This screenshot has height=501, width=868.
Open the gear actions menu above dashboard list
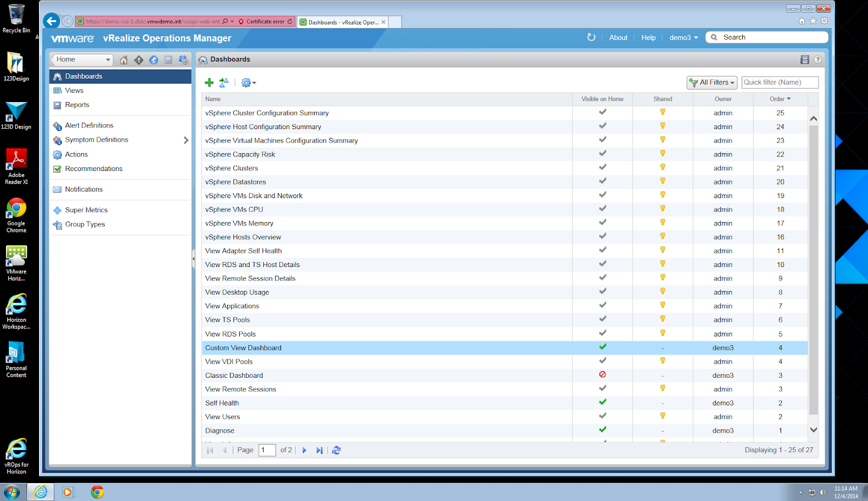[248, 83]
